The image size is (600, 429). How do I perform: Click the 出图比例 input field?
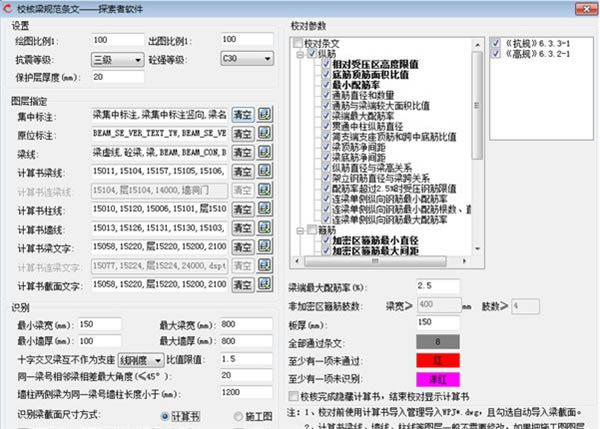click(247, 39)
